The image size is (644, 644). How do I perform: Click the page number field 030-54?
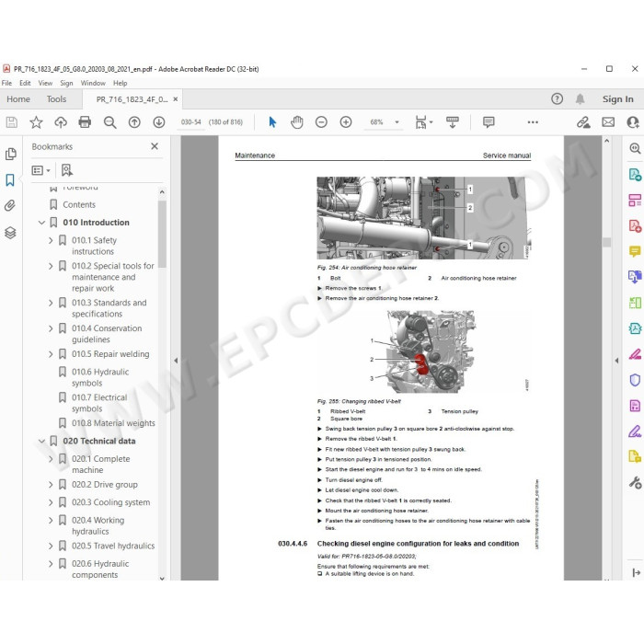point(191,122)
